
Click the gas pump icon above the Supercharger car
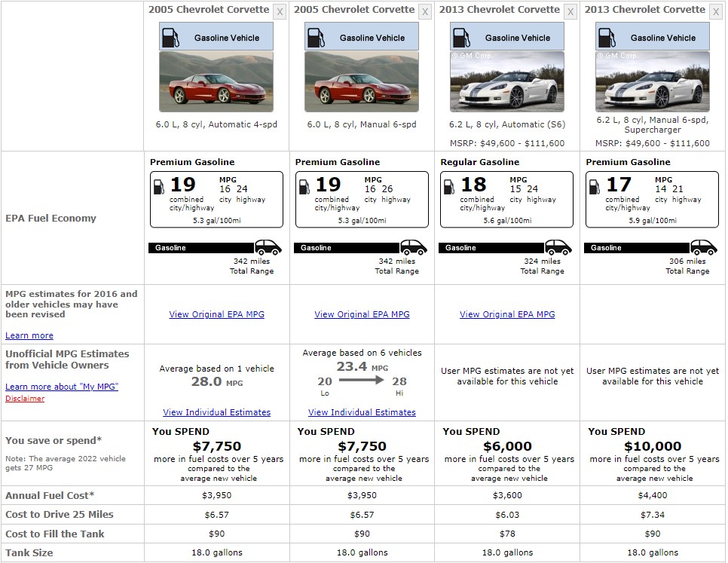607,38
